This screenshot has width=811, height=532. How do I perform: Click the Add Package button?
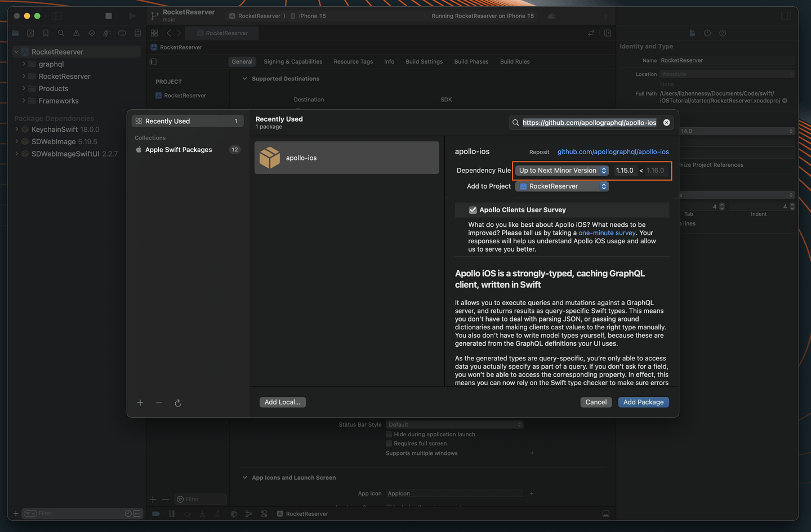[643, 402]
